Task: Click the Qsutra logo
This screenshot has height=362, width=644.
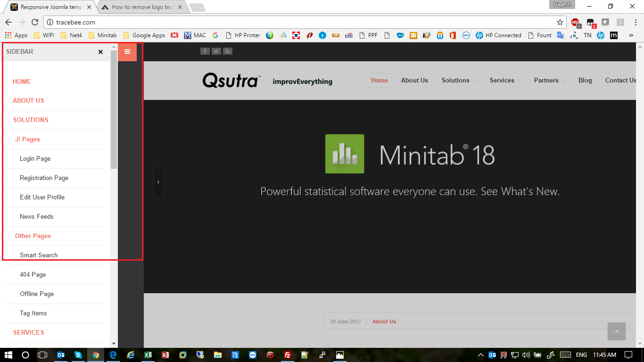Action: click(x=231, y=81)
